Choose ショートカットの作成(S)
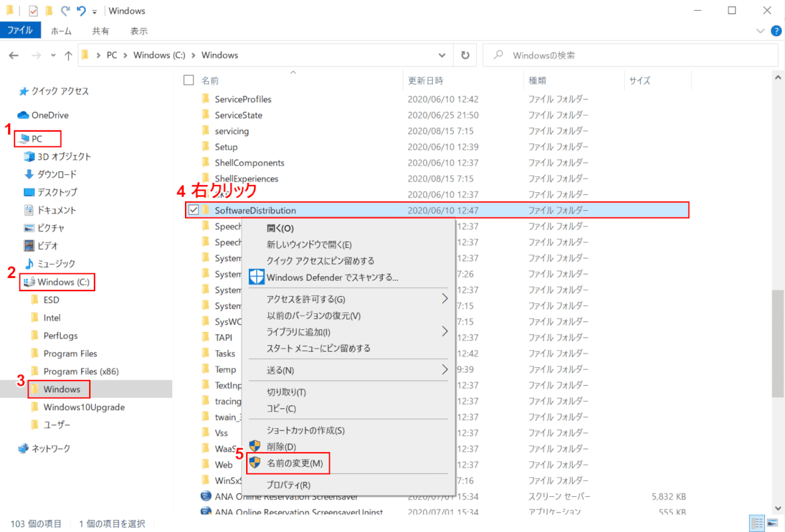Screen dimensions: 785x532 349,430
